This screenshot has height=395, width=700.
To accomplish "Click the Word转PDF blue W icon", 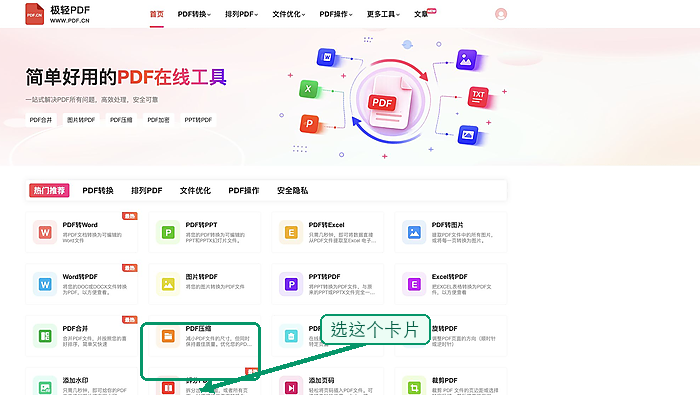I will (45, 284).
